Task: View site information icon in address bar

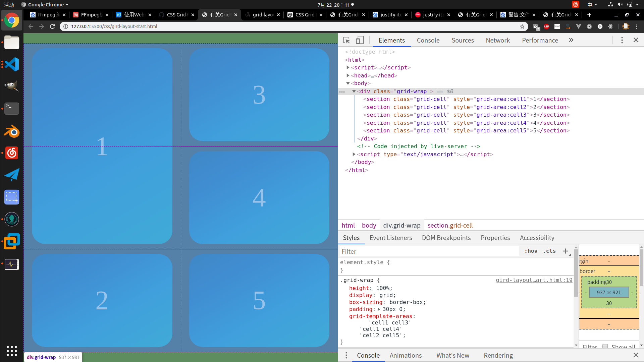Action: tap(66, 26)
